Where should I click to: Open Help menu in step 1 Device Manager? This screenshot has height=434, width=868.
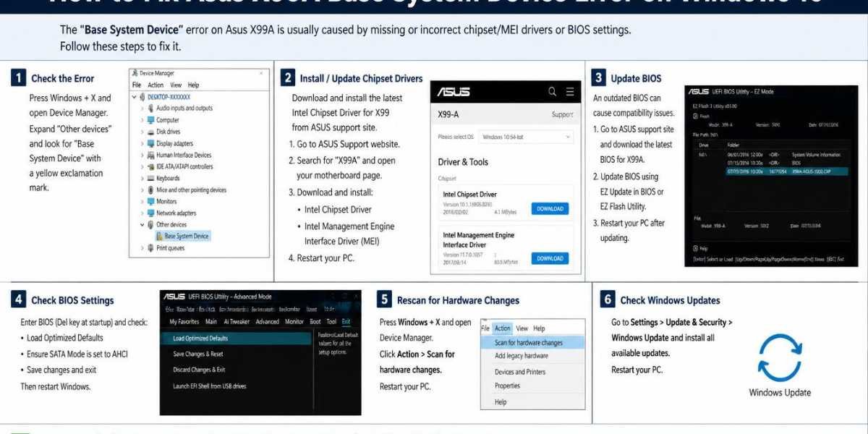(193, 85)
